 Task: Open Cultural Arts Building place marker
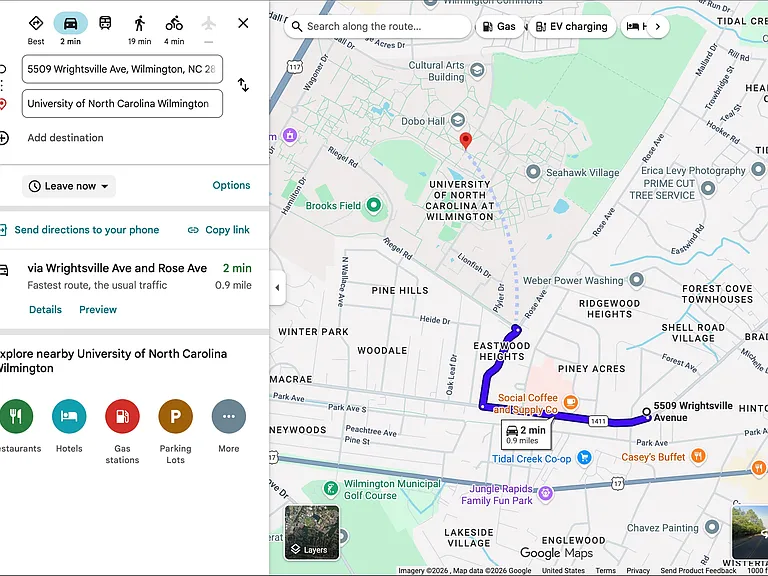point(477,71)
